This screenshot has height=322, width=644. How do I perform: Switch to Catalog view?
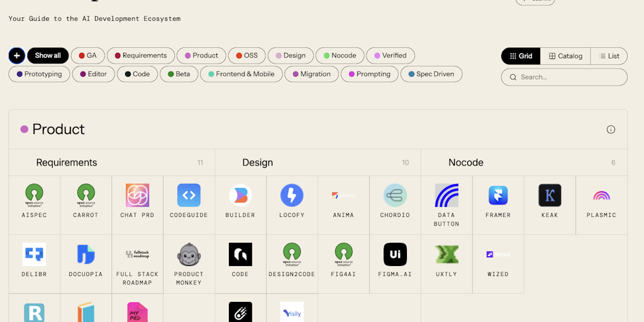coord(565,56)
